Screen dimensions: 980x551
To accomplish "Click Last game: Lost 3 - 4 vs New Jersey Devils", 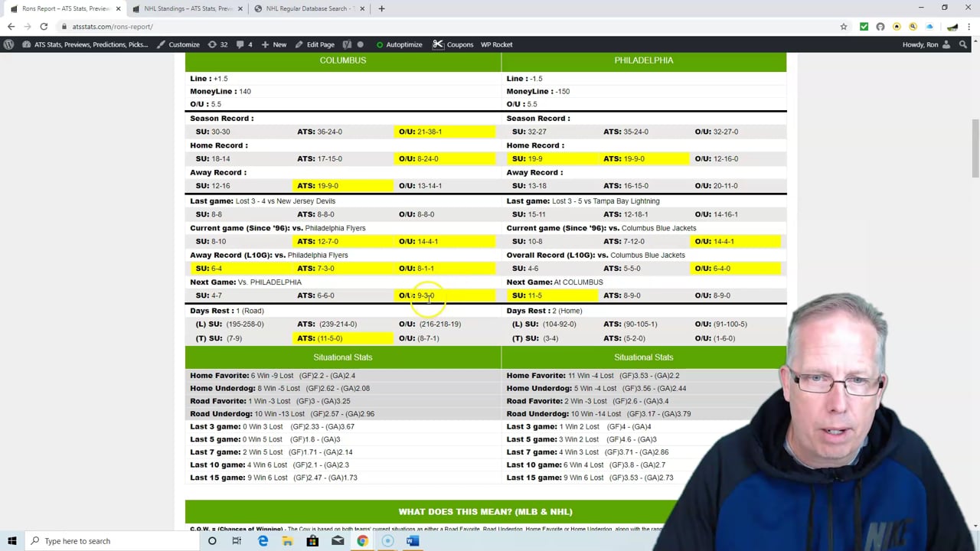I will point(263,201).
